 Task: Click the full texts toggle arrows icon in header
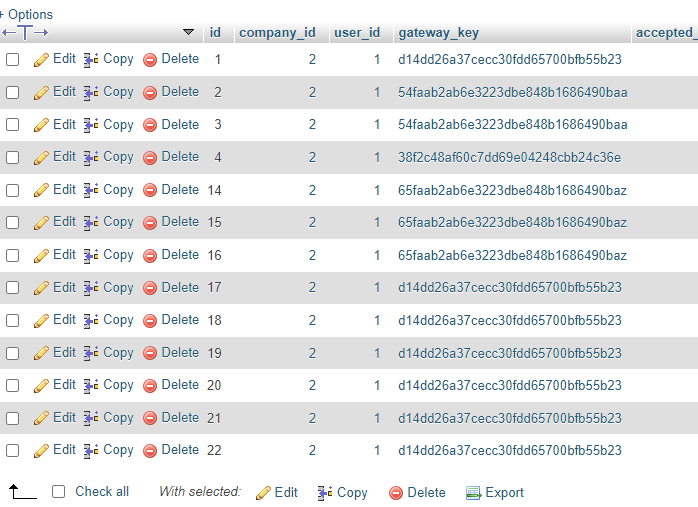[x=25, y=32]
